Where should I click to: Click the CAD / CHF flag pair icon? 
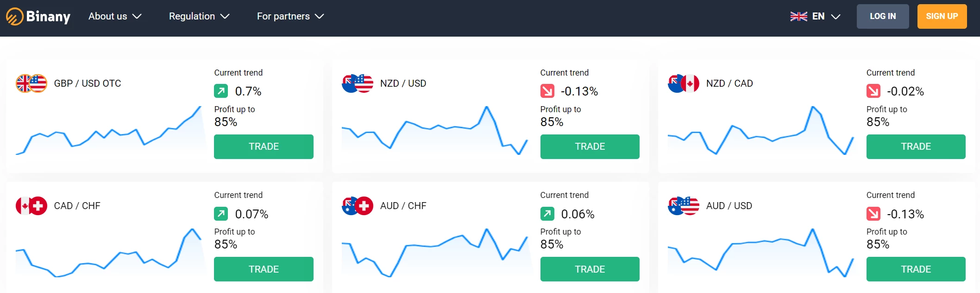[x=31, y=206]
